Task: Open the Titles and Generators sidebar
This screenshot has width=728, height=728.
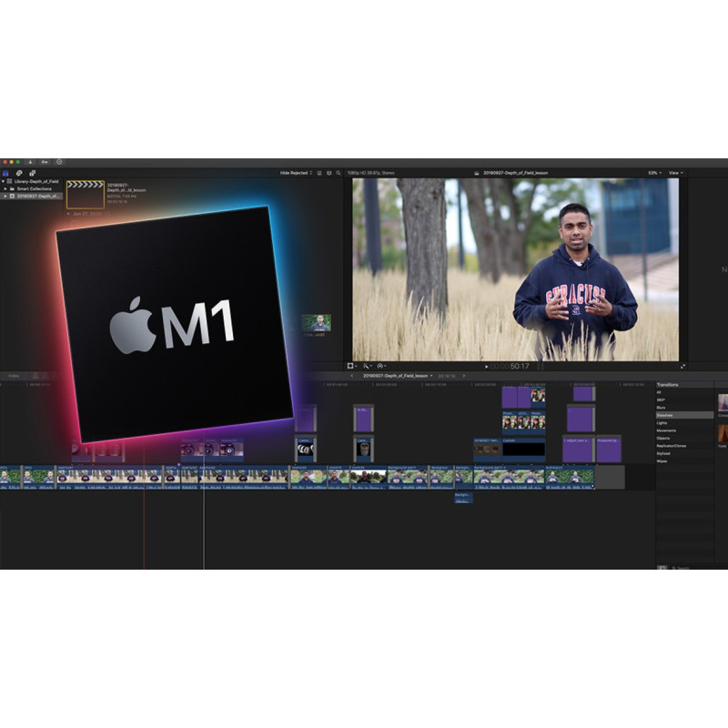Action: pyautogui.click(x=32, y=173)
